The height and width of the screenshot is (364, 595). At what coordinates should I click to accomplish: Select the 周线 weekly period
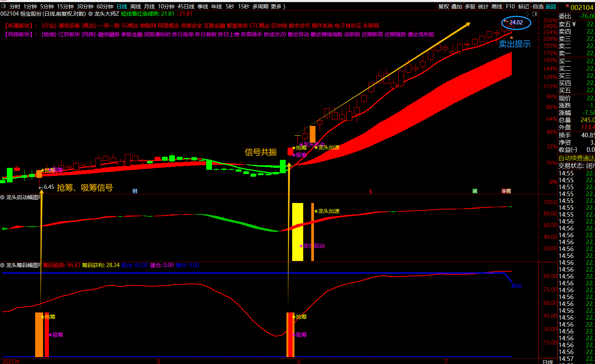[136, 6]
